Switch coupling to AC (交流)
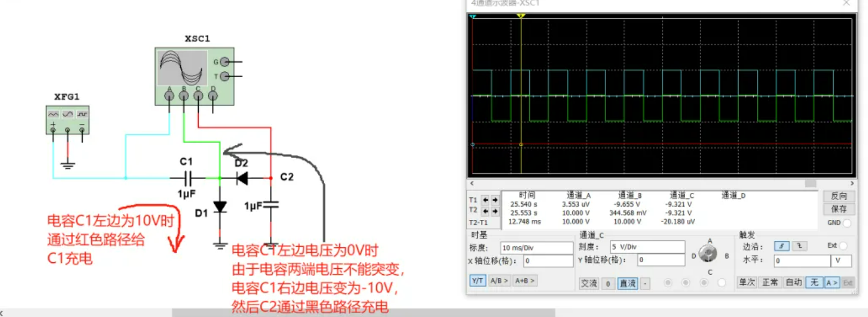The height and width of the screenshot is (317, 868). tap(589, 283)
